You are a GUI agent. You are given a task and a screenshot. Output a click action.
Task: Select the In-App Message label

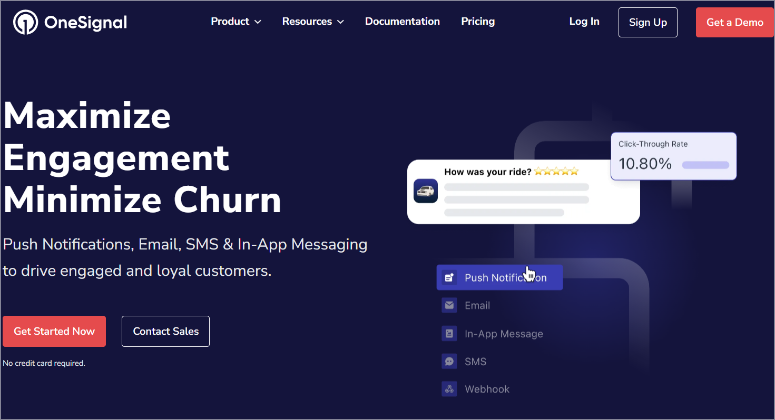click(x=504, y=334)
